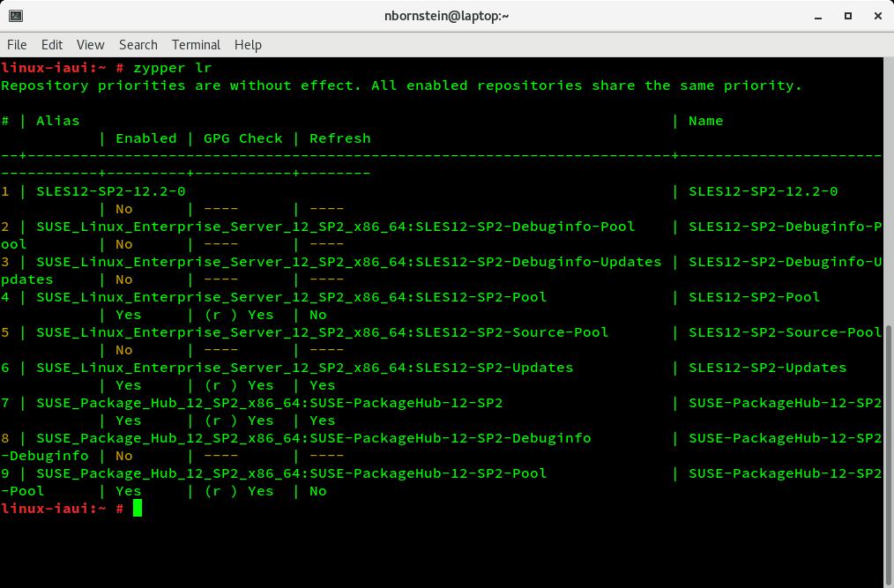Click name 'SLES12-SP2-Source-Pool' in Name column
894x588 pixels.
point(785,332)
